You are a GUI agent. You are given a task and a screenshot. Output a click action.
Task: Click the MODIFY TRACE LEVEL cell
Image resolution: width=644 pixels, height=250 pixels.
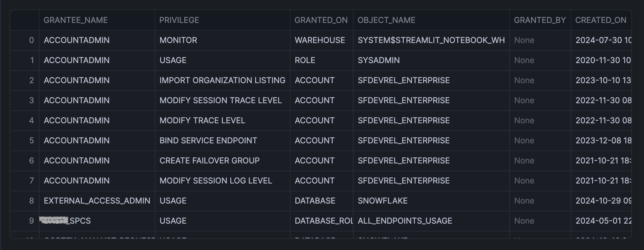coord(202,120)
